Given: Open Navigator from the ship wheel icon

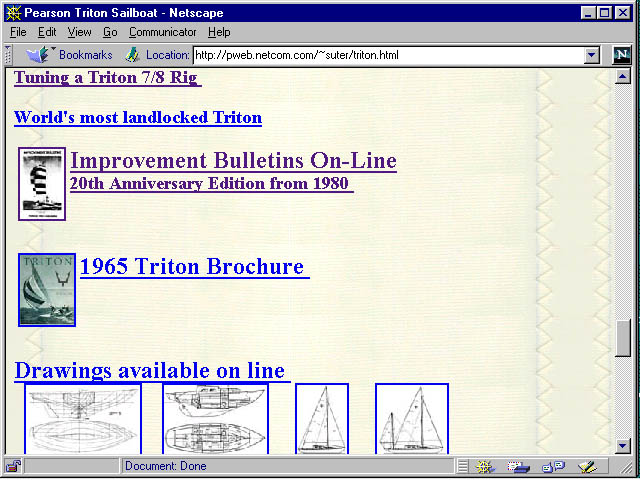Looking at the screenshot, I should pyautogui.click(x=484, y=467).
